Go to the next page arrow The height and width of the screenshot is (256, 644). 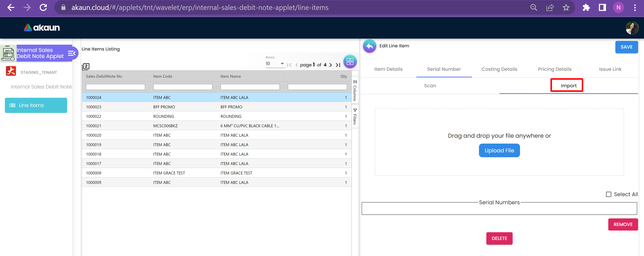331,65
